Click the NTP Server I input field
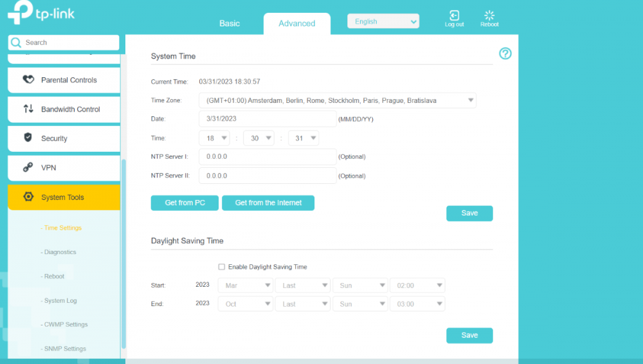Image resolution: width=643 pixels, height=364 pixels. click(267, 157)
